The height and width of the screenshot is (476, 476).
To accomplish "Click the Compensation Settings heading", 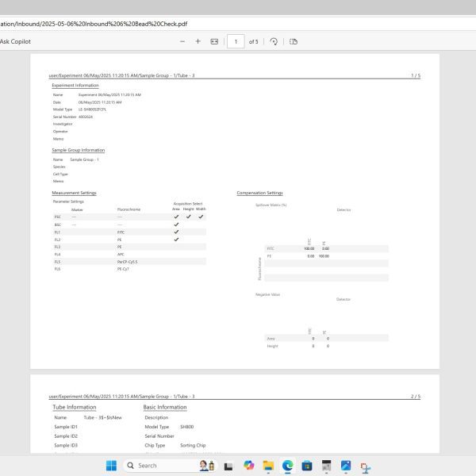I will click(259, 193).
